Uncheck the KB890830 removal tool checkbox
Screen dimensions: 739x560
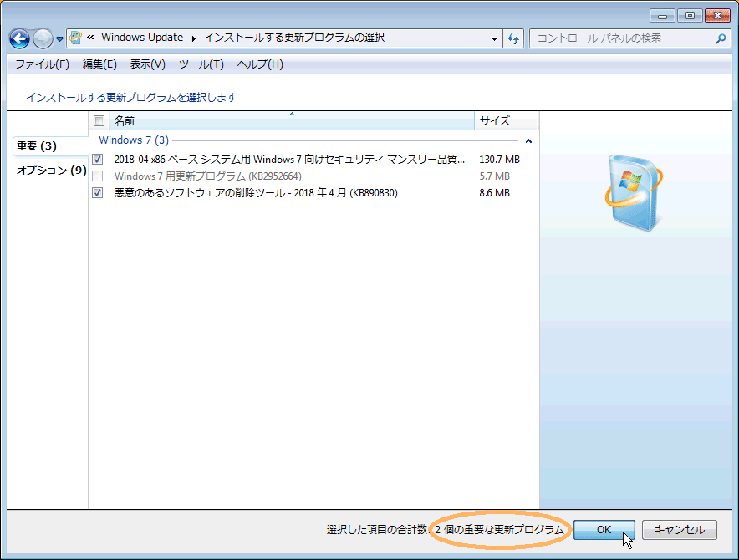(x=98, y=193)
